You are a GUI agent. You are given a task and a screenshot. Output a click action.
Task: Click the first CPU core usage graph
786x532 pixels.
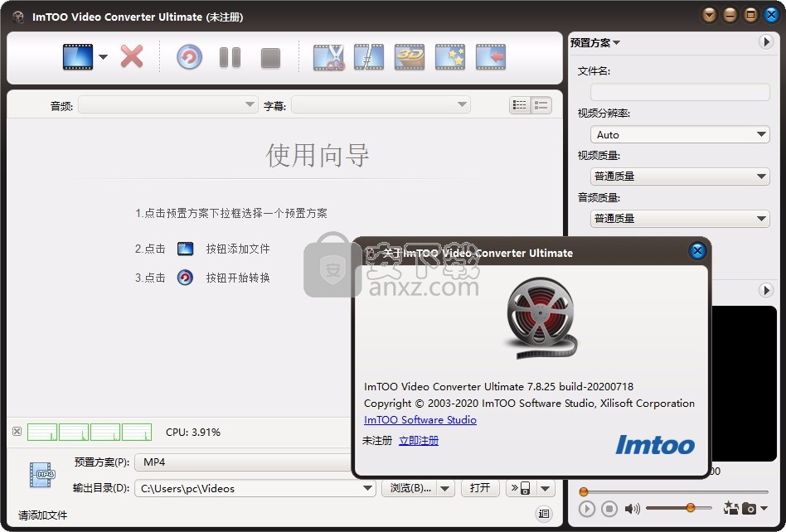pyautogui.click(x=42, y=432)
